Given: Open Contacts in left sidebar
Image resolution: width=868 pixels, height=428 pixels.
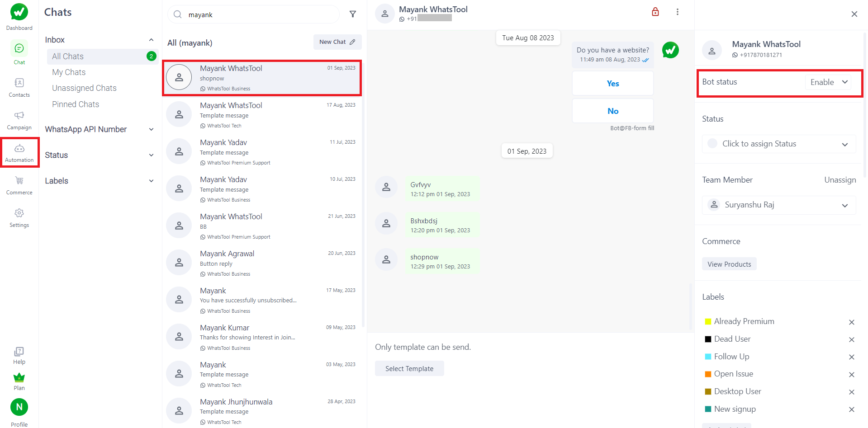Looking at the screenshot, I should 19,87.
